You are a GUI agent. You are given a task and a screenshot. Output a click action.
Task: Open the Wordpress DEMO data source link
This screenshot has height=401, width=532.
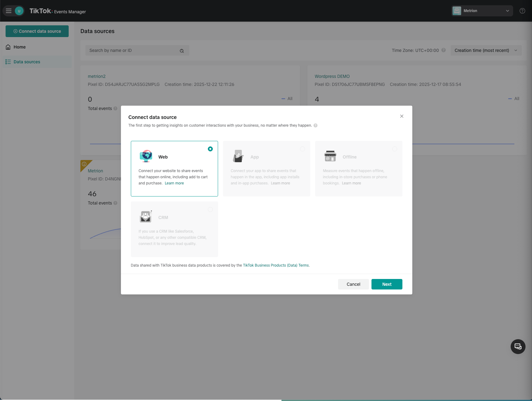coord(332,76)
